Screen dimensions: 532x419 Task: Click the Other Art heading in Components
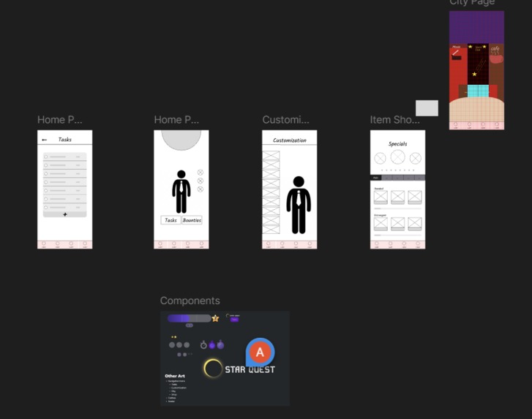(175, 376)
